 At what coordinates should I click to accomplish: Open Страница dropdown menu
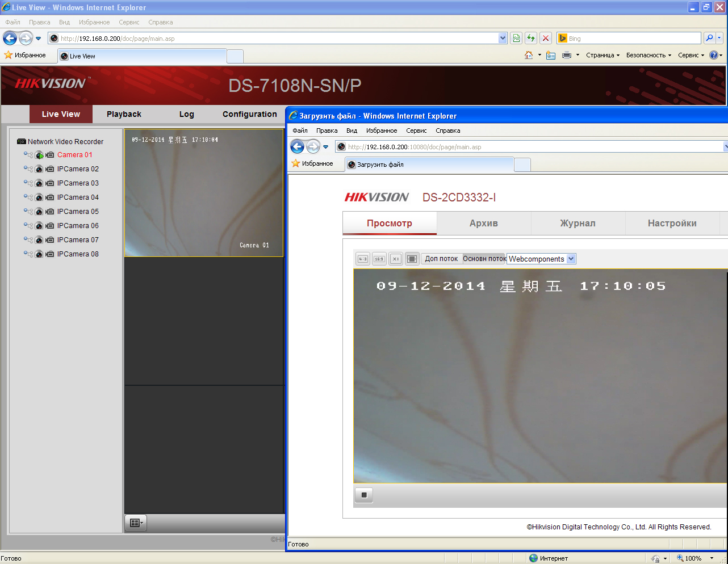coord(603,55)
